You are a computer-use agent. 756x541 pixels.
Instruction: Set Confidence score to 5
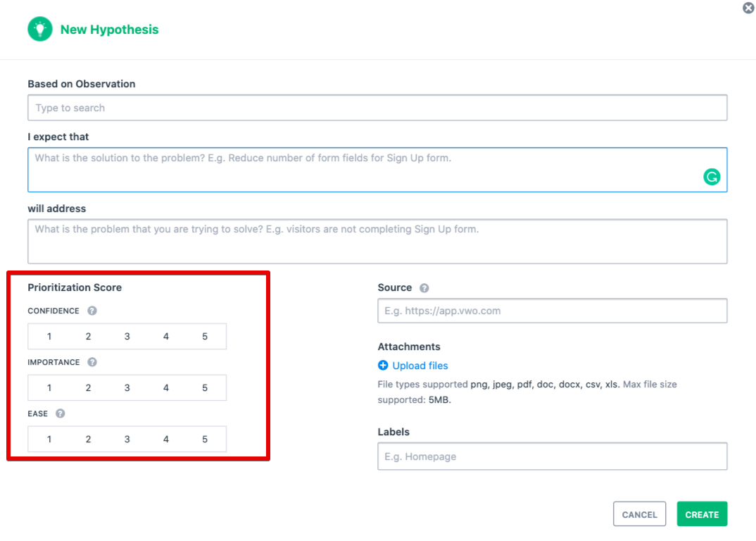205,337
